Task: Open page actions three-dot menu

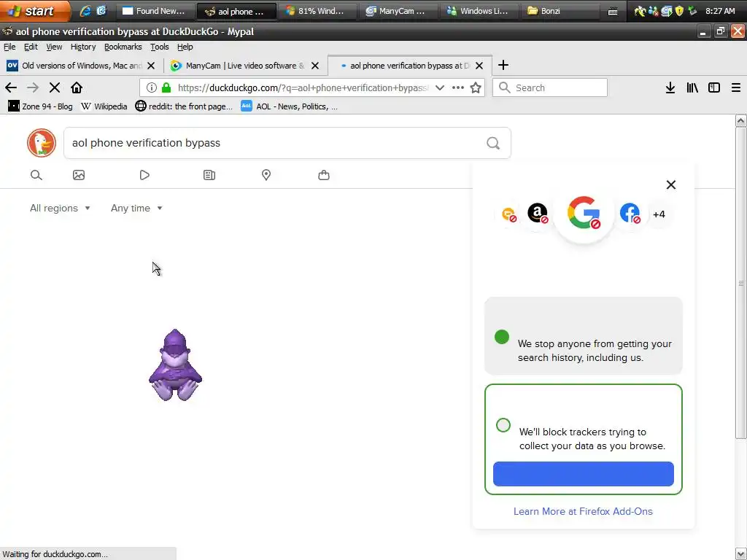Action: 458,87
